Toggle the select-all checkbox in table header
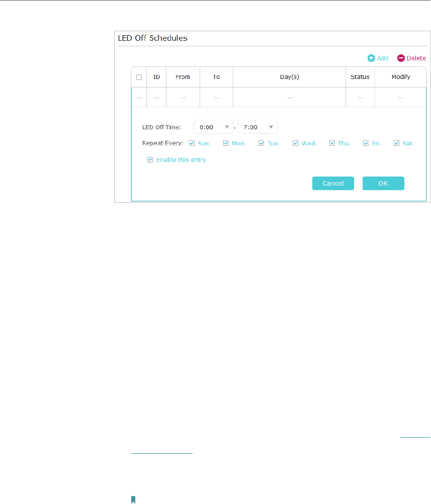This screenshot has width=431, height=504. [x=139, y=77]
